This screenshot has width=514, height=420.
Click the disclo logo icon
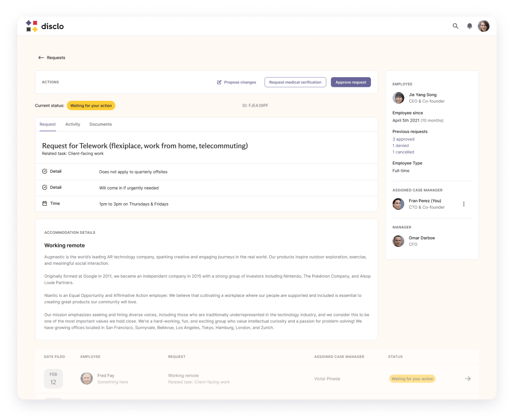pos(32,26)
